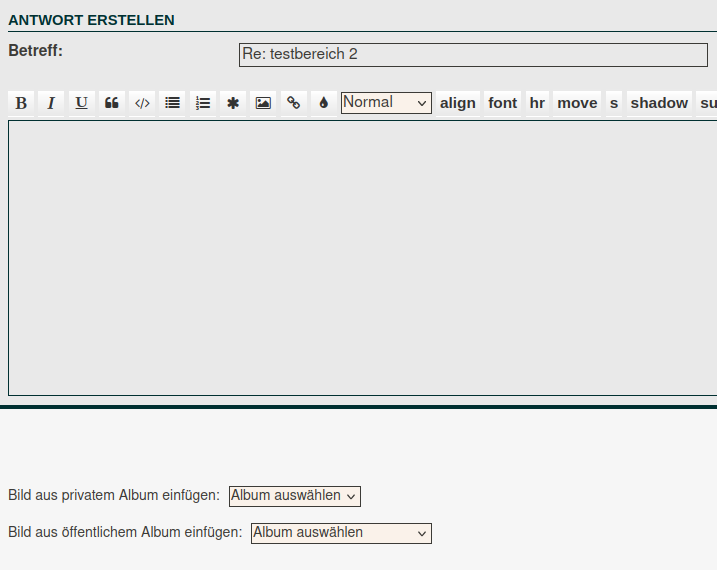
Task: Insert code tag with the code icon
Action: click(142, 103)
